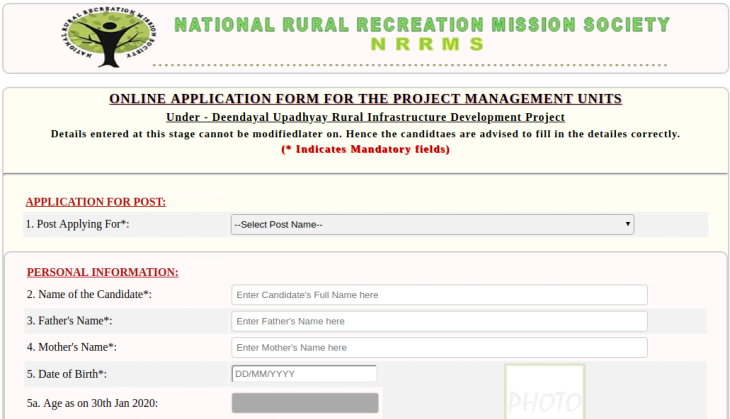Click the PHOTO upload placeholder

pyautogui.click(x=545, y=392)
